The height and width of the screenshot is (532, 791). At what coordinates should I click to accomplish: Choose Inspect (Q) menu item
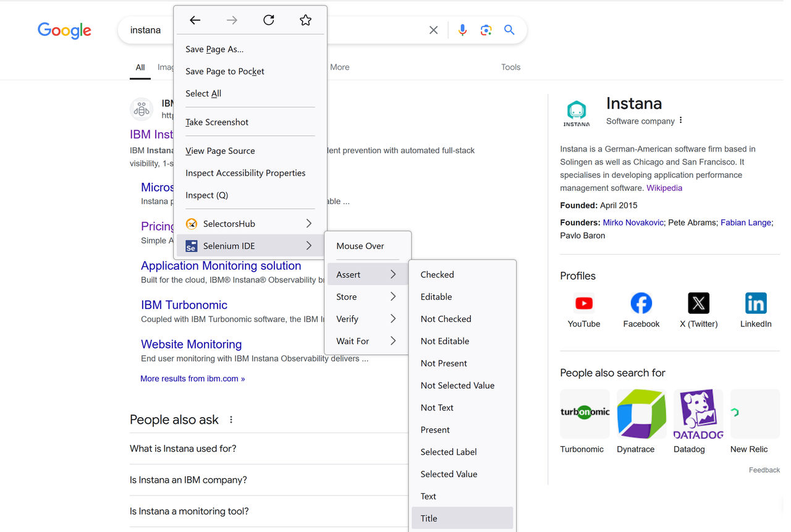tap(250, 195)
